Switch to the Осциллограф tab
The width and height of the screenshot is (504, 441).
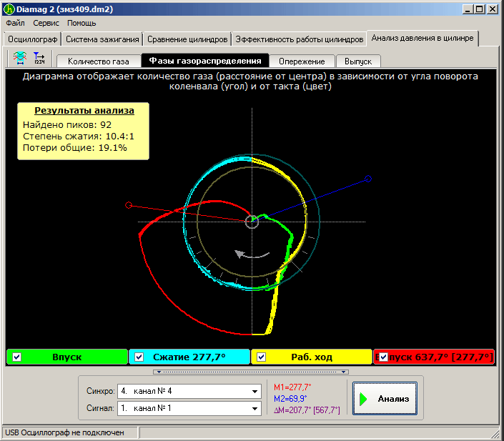coord(32,39)
